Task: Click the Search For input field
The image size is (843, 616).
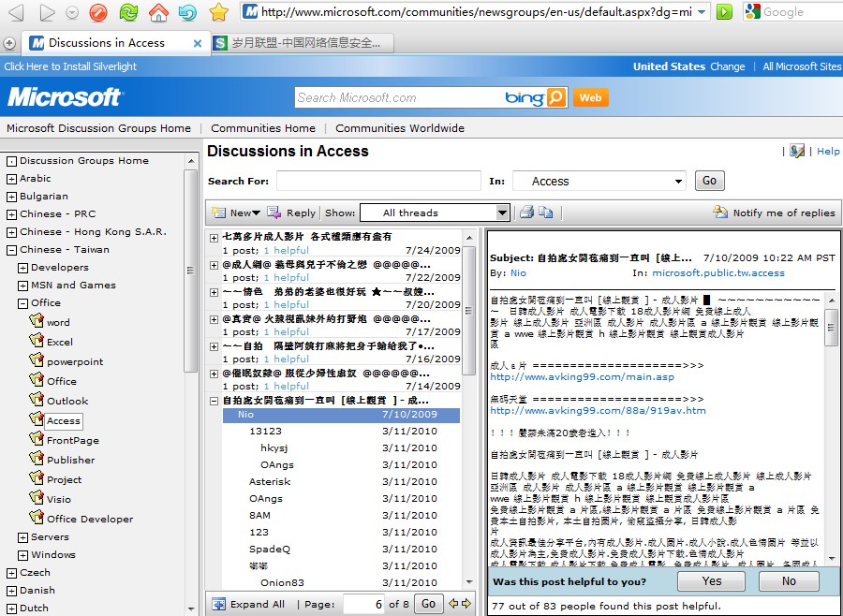Action: pyautogui.click(x=378, y=181)
